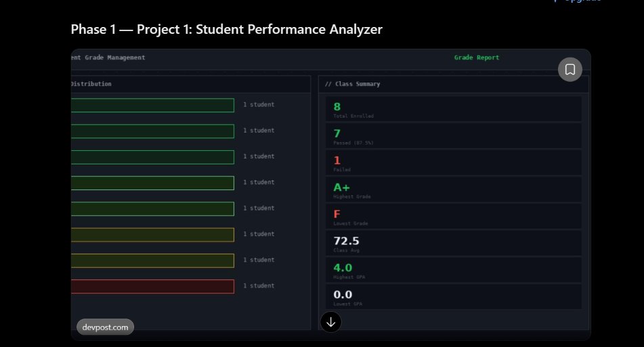Click the 0.0 Lowest GPA value
The height and width of the screenshot is (347, 644).
[x=343, y=294]
